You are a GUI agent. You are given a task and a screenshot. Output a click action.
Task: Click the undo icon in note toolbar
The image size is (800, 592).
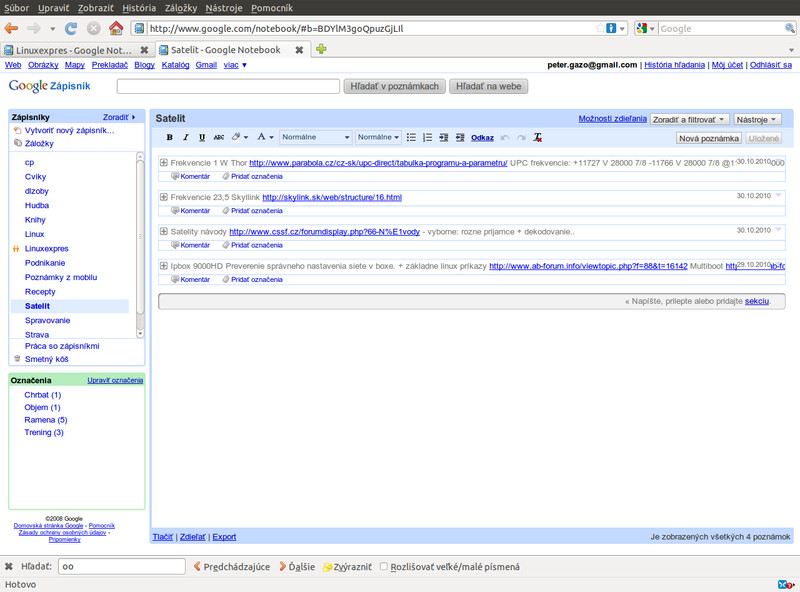click(505, 138)
